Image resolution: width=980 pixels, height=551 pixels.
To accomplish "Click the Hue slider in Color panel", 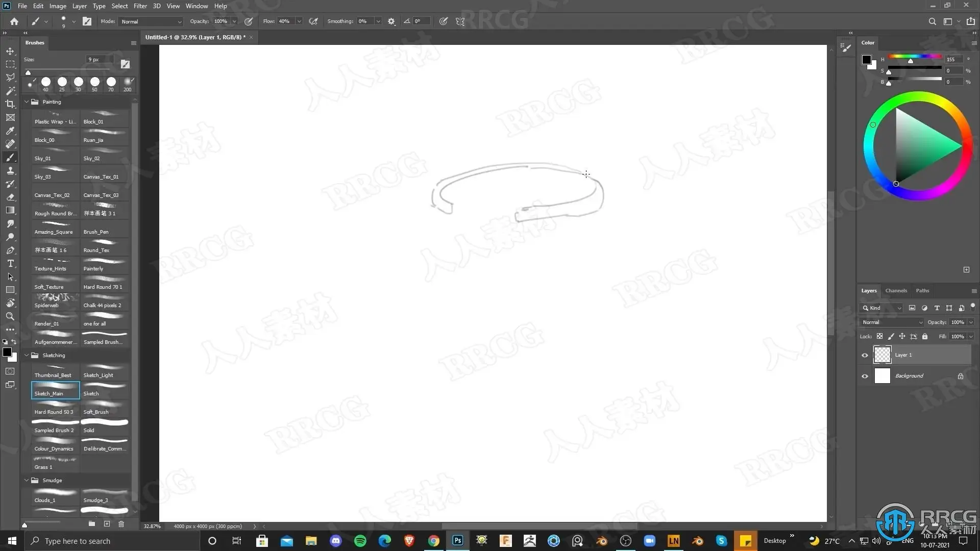I will click(915, 57).
